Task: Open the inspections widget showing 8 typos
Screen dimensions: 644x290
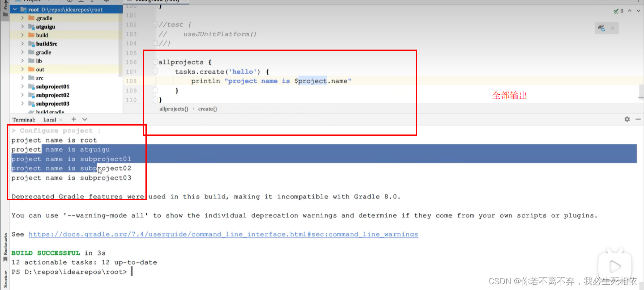Action: click(618, 11)
